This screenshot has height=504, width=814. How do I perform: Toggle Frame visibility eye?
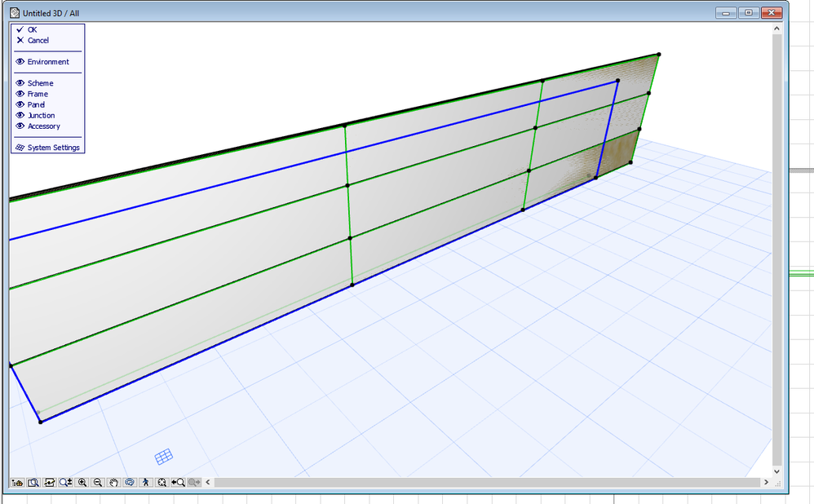20,94
